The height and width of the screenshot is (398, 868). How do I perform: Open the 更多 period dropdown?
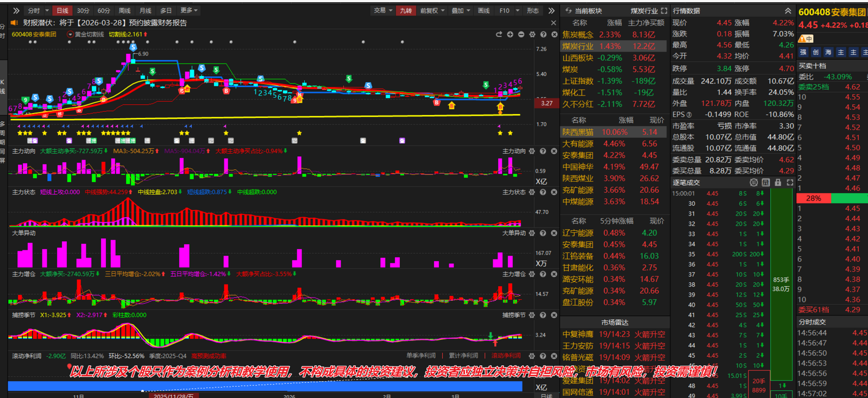click(188, 11)
